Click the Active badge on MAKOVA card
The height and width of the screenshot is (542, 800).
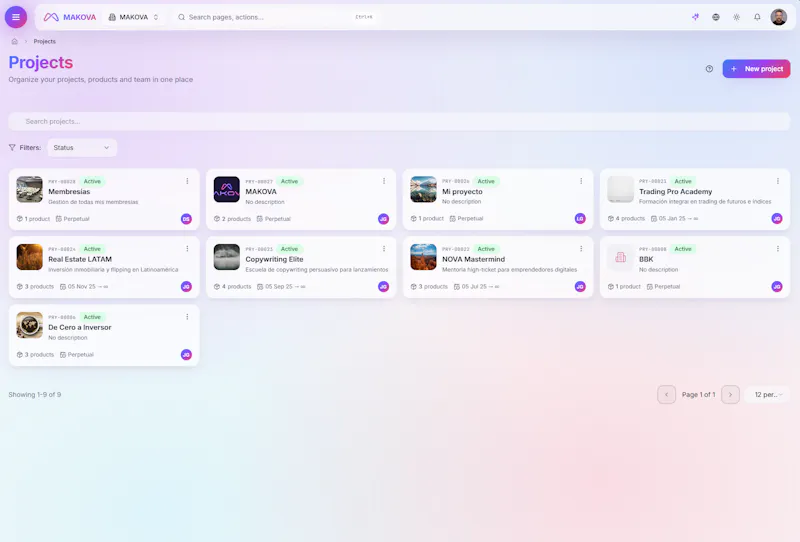(x=289, y=181)
